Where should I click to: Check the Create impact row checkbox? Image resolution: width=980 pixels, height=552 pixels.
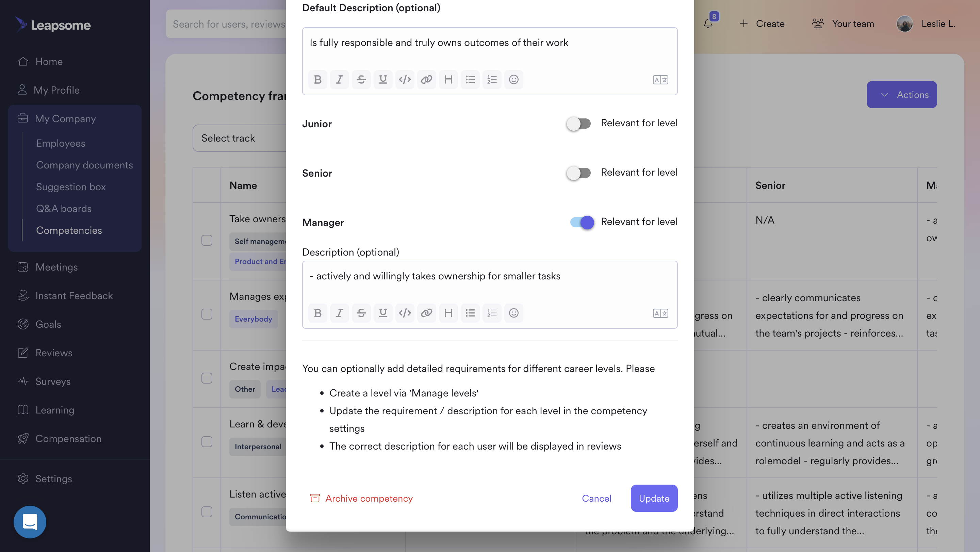207,378
